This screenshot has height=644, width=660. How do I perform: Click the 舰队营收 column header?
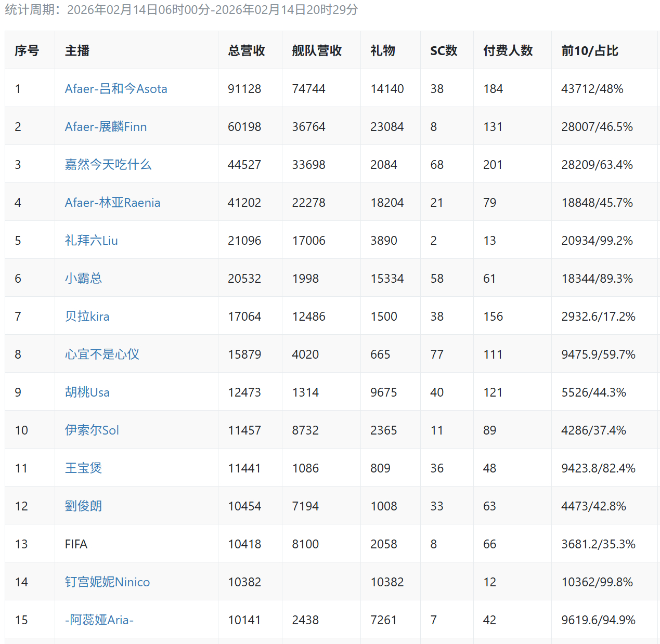coord(317,50)
